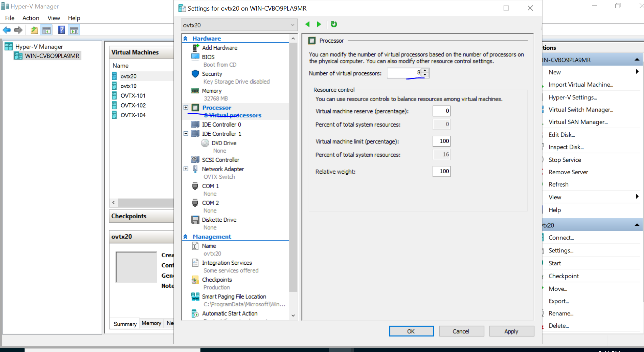Viewport: 644px width, 352px height.
Task: Select Add Hardware in the hardware list
Action: click(220, 48)
